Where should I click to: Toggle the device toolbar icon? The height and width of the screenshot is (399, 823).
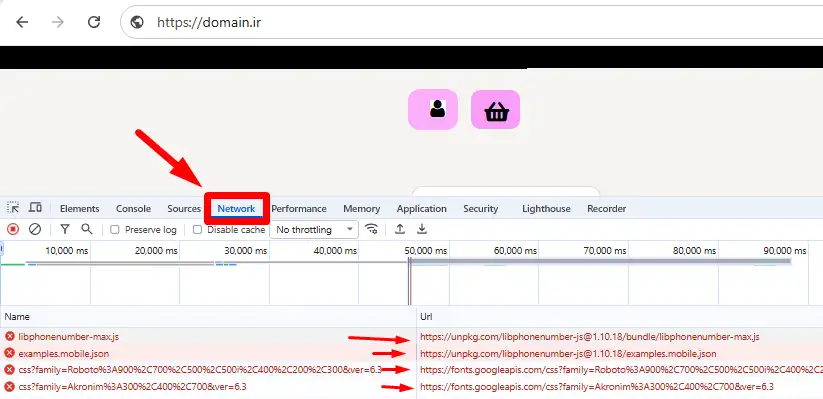(35, 207)
